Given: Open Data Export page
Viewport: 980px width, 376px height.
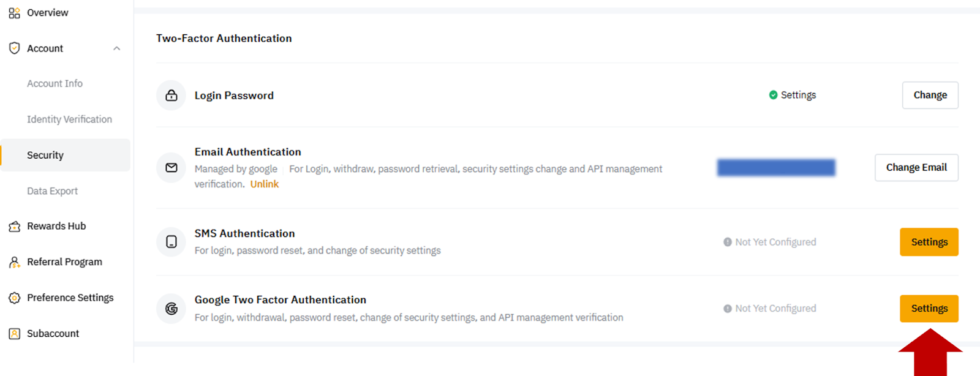Looking at the screenshot, I should [x=52, y=190].
